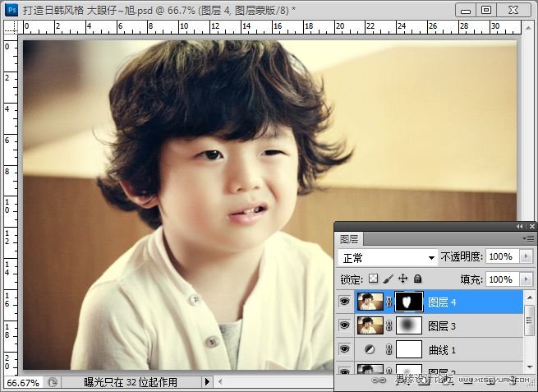
Task: Open the 填充 fill slider arrow
Action: click(x=526, y=279)
